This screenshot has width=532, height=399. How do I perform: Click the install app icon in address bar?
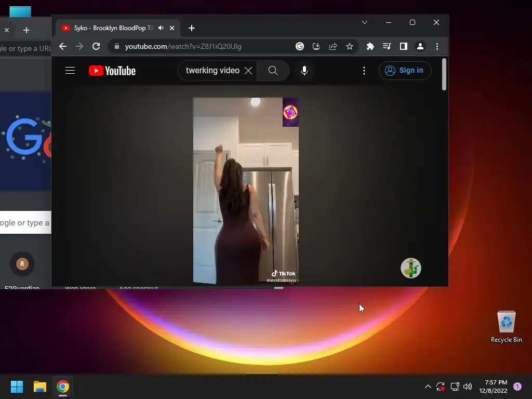coord(316,46)
